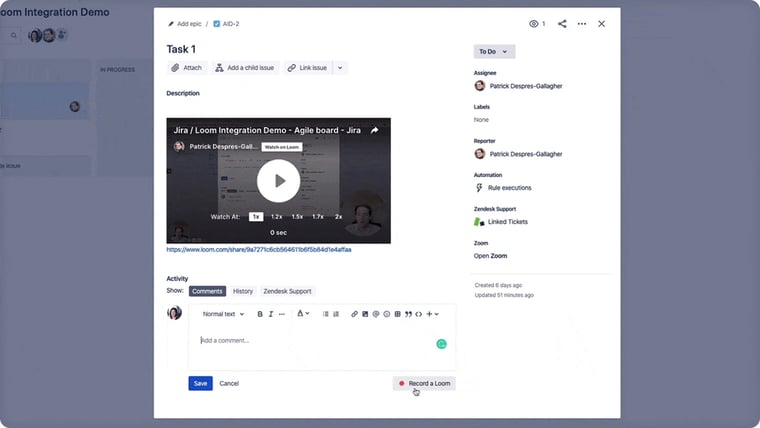
Task: Expand the arrow next to Link issue
Action: [x=340, y=68]
